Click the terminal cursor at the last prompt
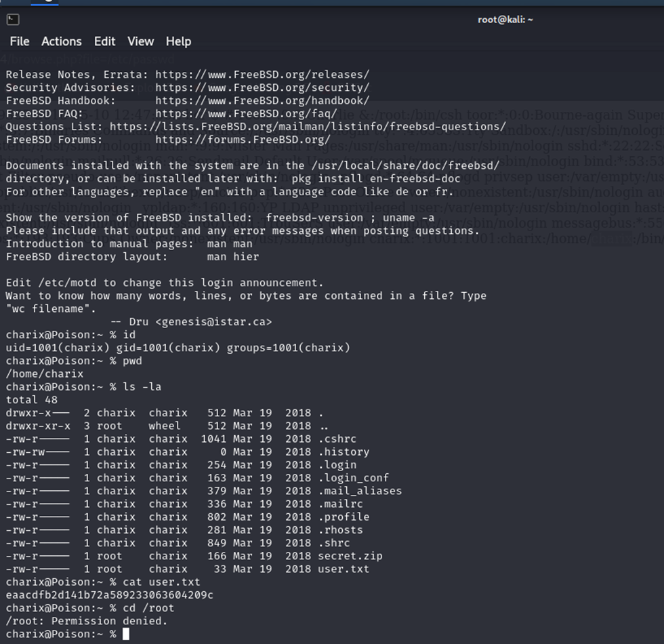664x644 pixels. pyautogui.click(x=125, y=634)
